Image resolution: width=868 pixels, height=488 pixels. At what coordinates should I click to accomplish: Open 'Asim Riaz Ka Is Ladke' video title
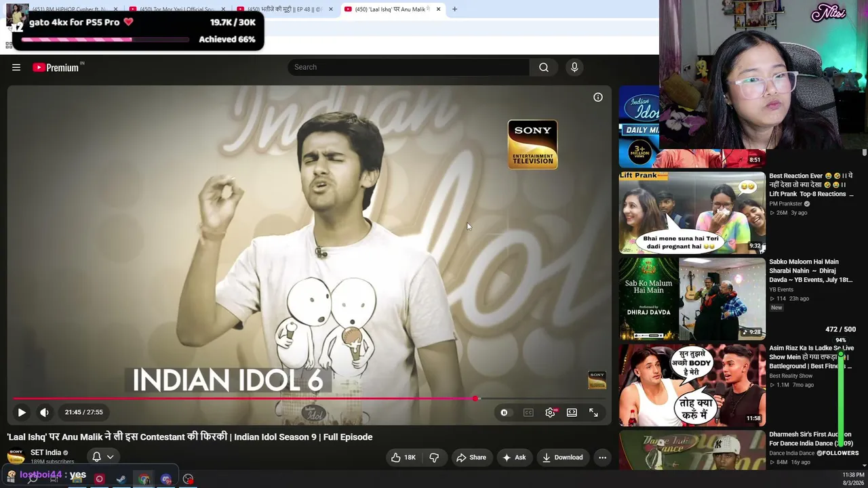coord(812,357)
